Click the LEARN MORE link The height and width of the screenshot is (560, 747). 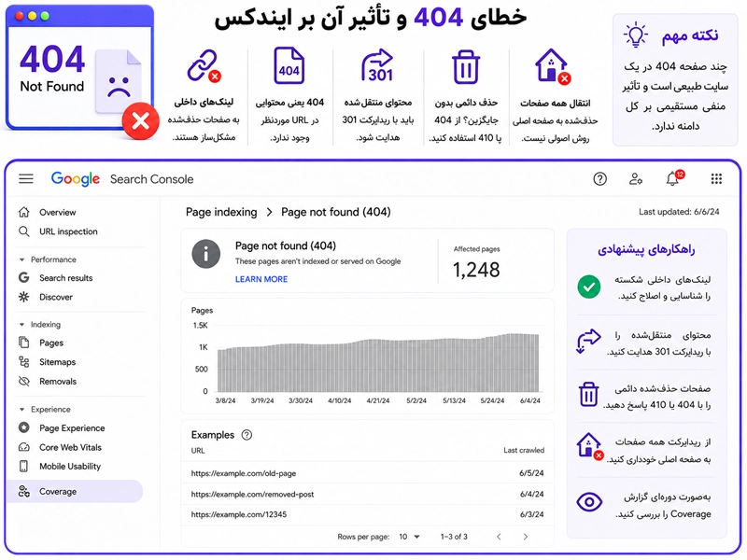(x=261, y=279)
